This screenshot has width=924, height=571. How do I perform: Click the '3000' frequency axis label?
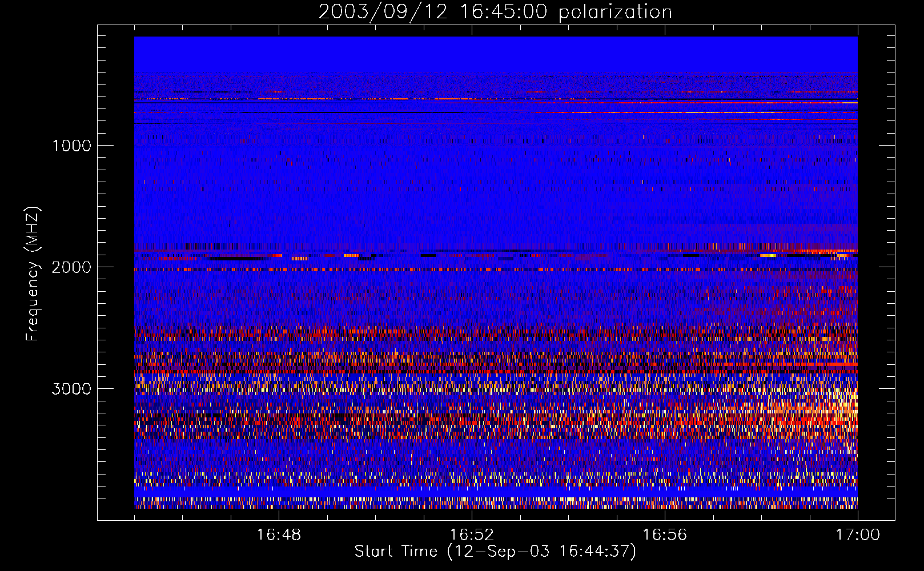[71, 389]
